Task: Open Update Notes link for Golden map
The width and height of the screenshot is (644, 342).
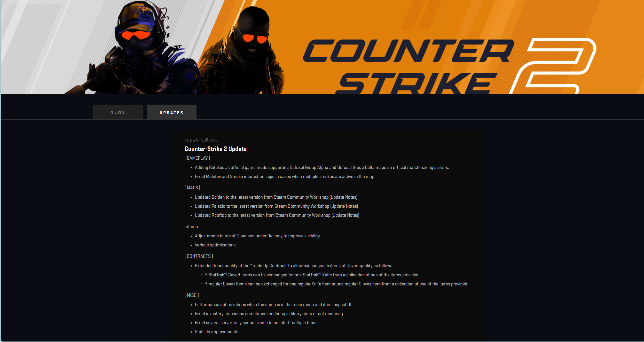Action: point(343,197)
